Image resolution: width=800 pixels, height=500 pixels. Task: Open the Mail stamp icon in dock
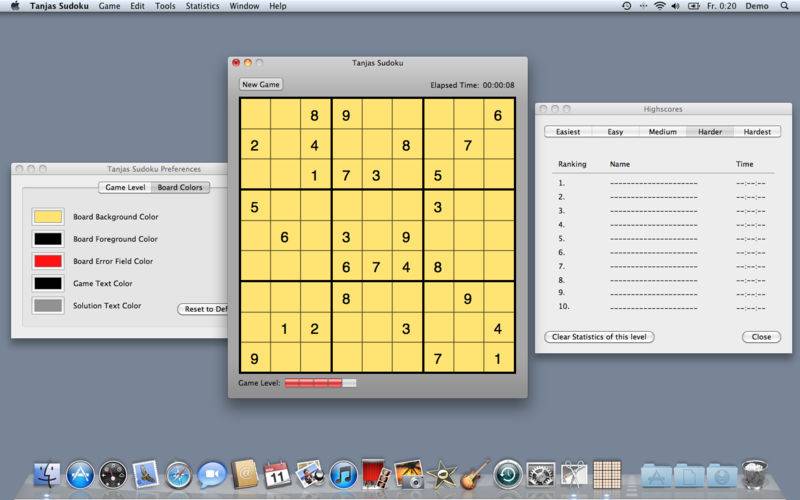point(146,474)
